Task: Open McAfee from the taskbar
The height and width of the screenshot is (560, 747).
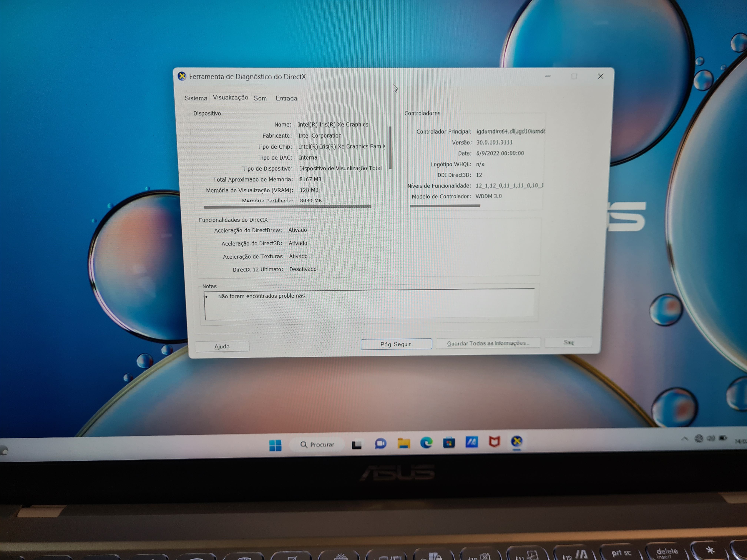Action: 494,441
